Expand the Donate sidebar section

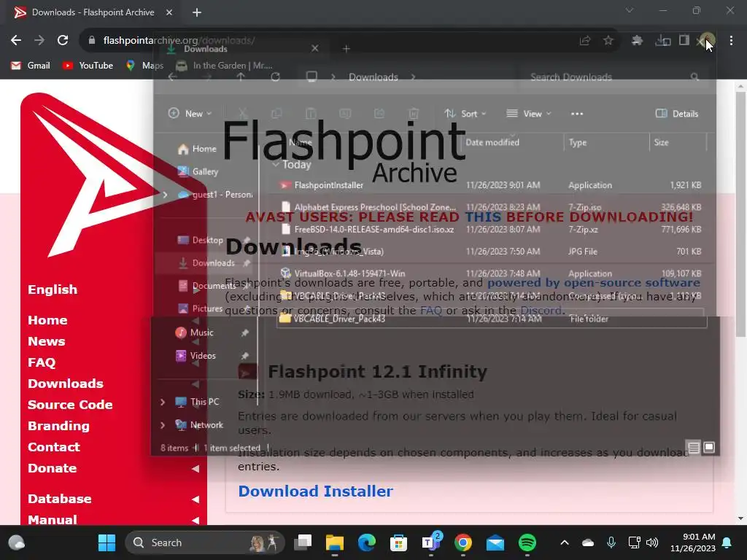196,469
